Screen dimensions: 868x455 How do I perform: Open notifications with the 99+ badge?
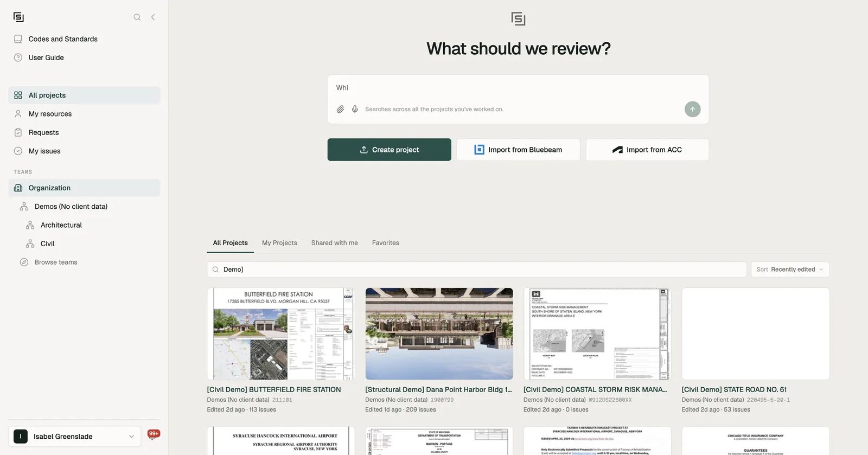(154, 434)
